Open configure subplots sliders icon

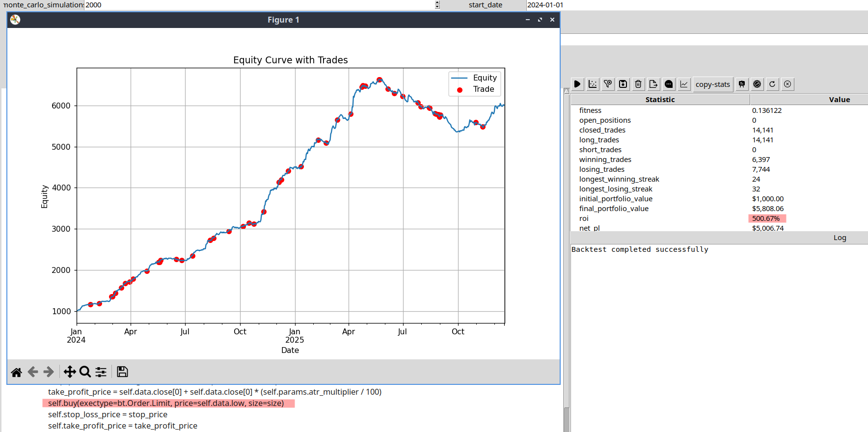click(101, 372)
